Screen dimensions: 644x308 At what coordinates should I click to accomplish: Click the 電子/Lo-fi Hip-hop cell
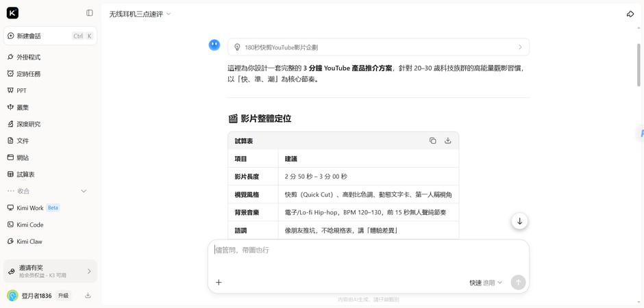[x=368, y=212]
